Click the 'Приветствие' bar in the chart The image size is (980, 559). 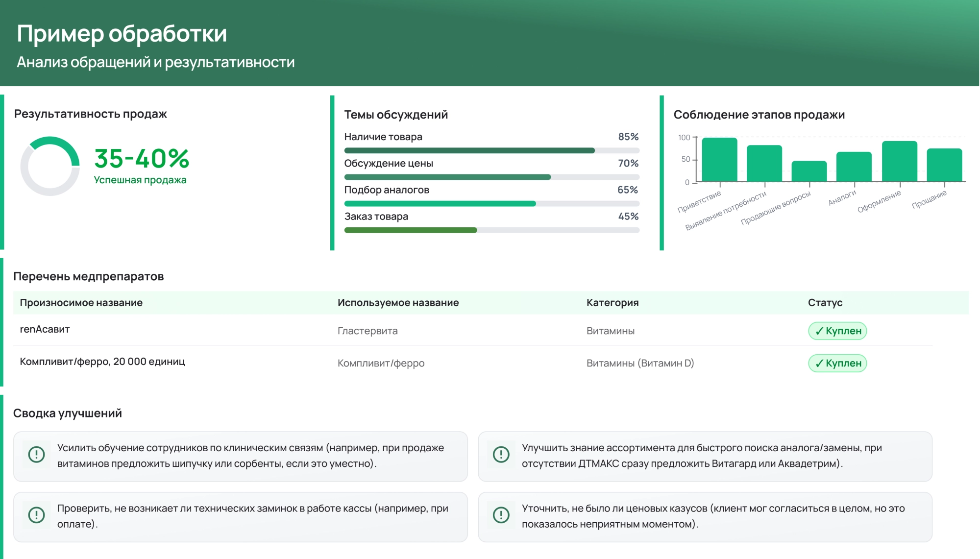point(719,160)
